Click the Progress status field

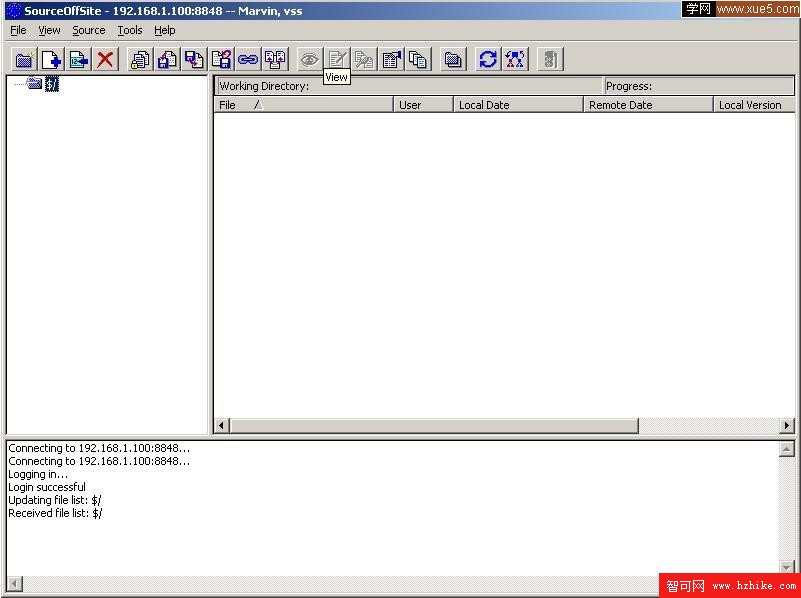(699, 86)
